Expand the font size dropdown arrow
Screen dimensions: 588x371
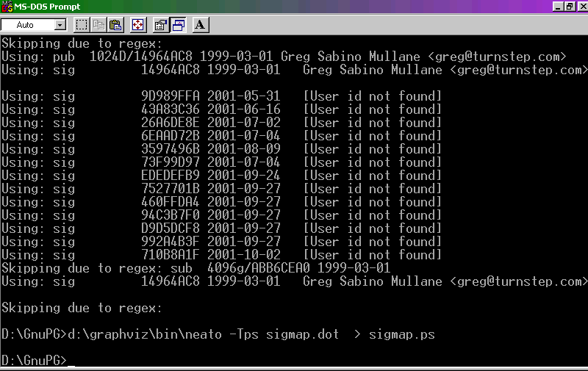60,25
